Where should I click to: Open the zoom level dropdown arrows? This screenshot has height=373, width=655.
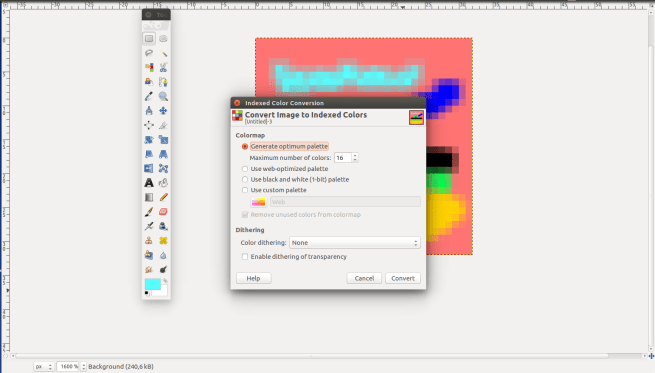[84, 367]
